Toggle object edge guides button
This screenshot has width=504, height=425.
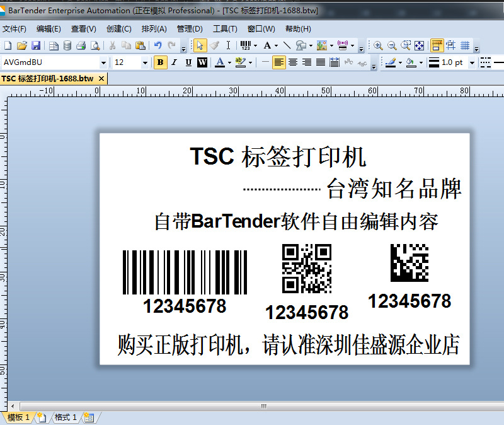click(x=450, y=45)
